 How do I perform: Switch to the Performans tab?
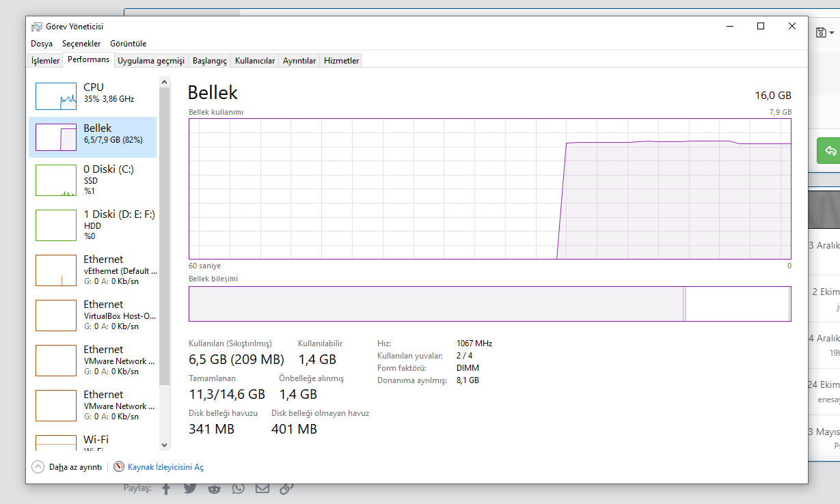click(88, 59)
